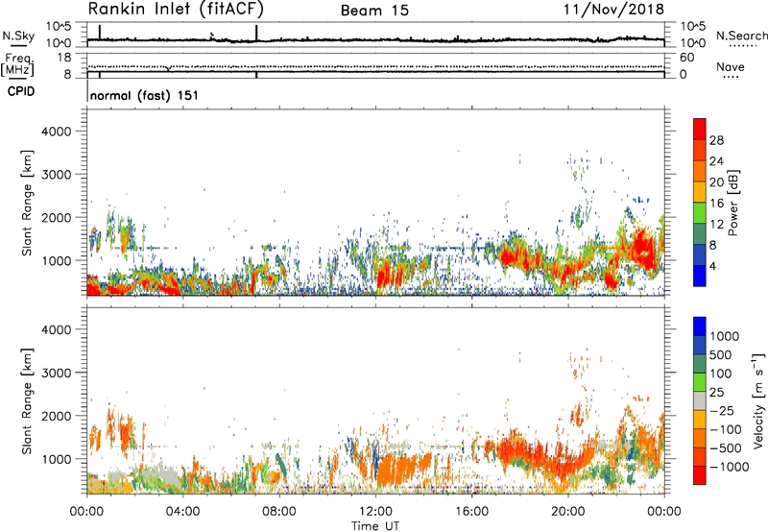768x532 pixels.
Task: Click the red power echo patch near 12:00 UT
Action: (x=390, y=275)
